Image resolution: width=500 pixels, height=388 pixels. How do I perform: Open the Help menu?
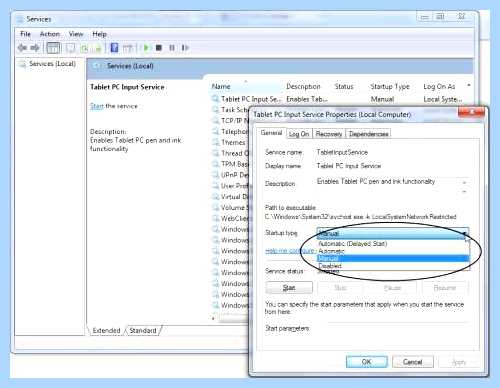tap(99, 34)
